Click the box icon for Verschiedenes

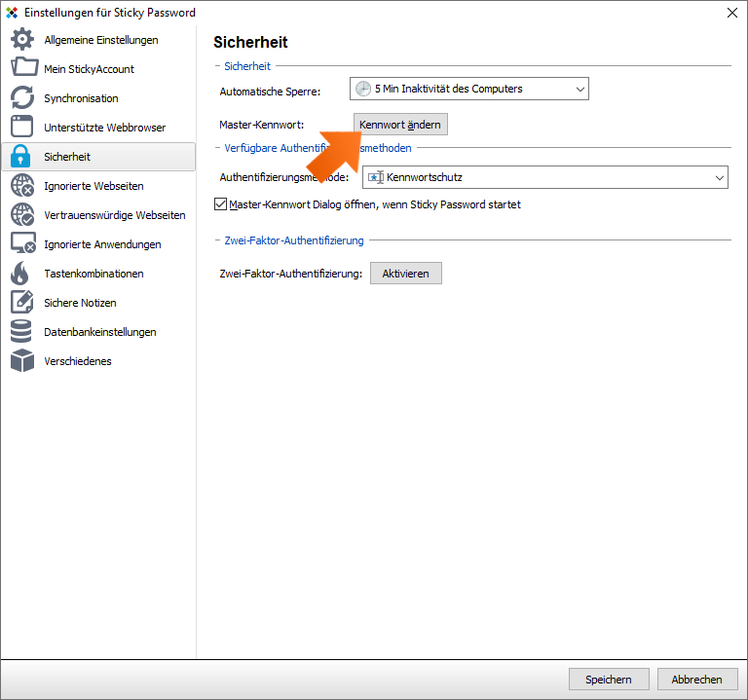(22, 360)
